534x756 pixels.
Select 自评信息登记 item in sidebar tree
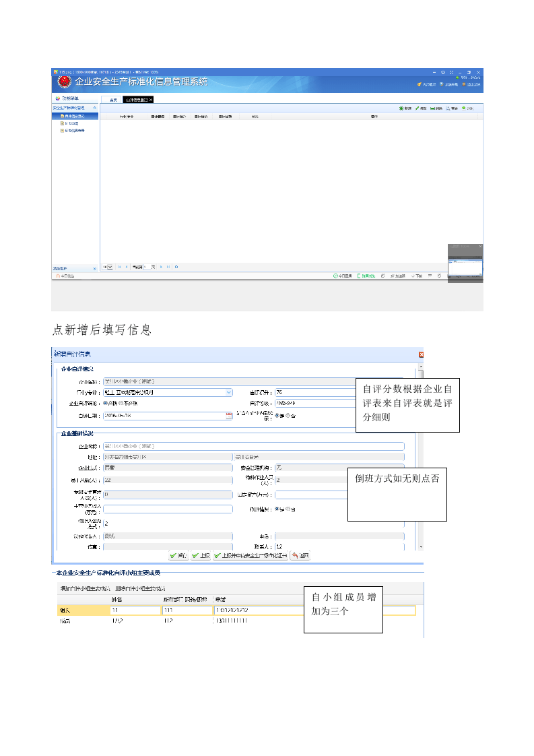pos(75,116)
